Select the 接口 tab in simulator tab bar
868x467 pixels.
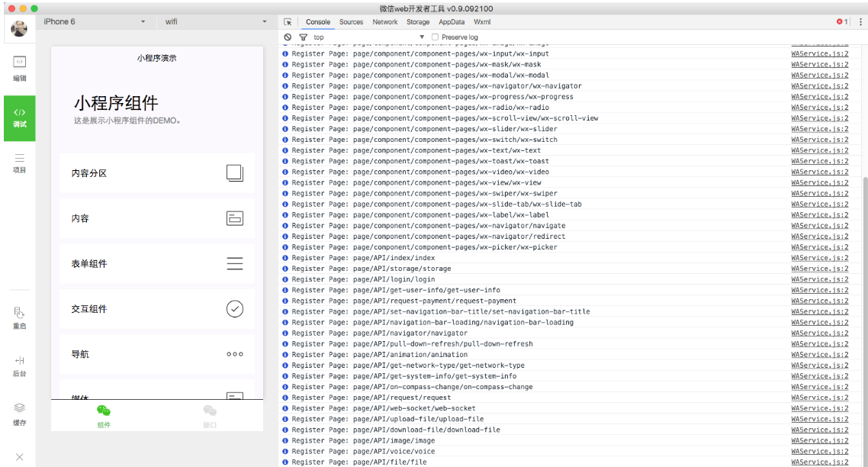210,416
